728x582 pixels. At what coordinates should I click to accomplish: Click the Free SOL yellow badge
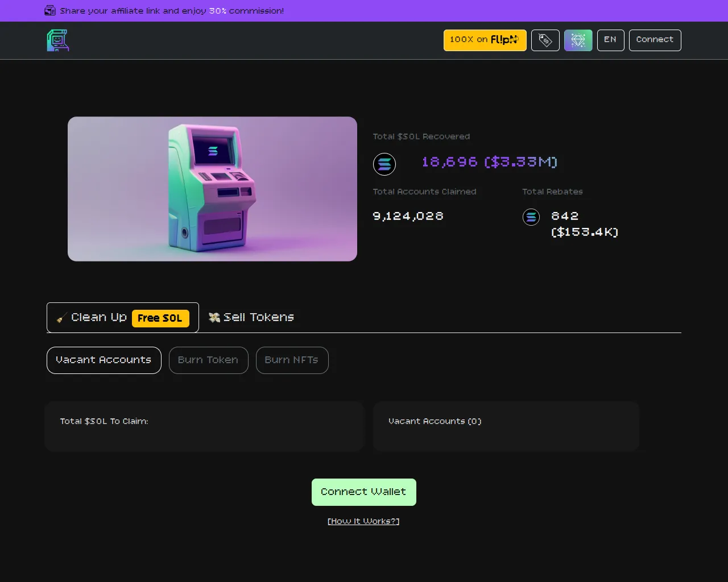pyautogui.click(x=160, y=318)
